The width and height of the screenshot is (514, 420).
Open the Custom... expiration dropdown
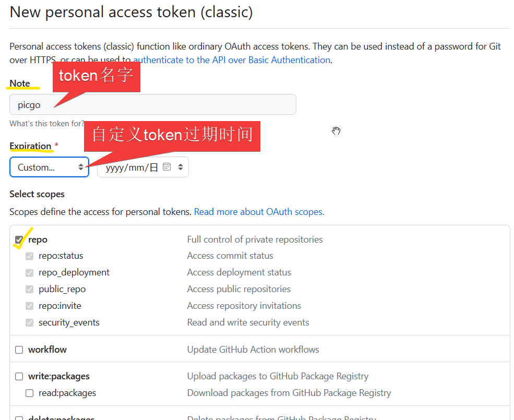pyautogui.click(x=49, y=167)
